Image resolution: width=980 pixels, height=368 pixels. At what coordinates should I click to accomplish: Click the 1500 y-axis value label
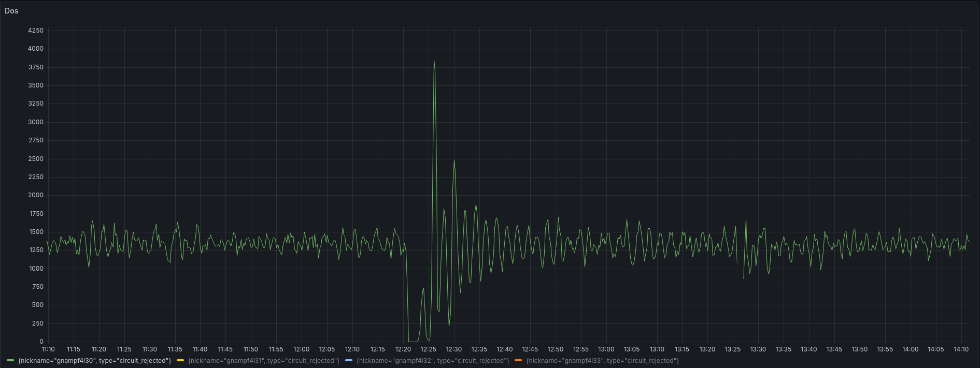[x=36, y=232]
